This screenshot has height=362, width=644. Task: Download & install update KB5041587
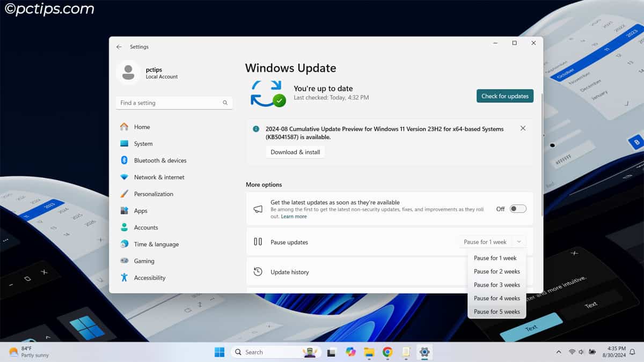pyautogui.click(x=296, y=152)
